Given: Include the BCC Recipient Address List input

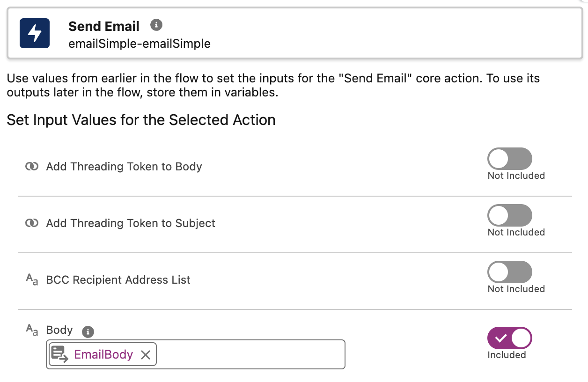Looking at the screenshot, I should pos(509,272).
